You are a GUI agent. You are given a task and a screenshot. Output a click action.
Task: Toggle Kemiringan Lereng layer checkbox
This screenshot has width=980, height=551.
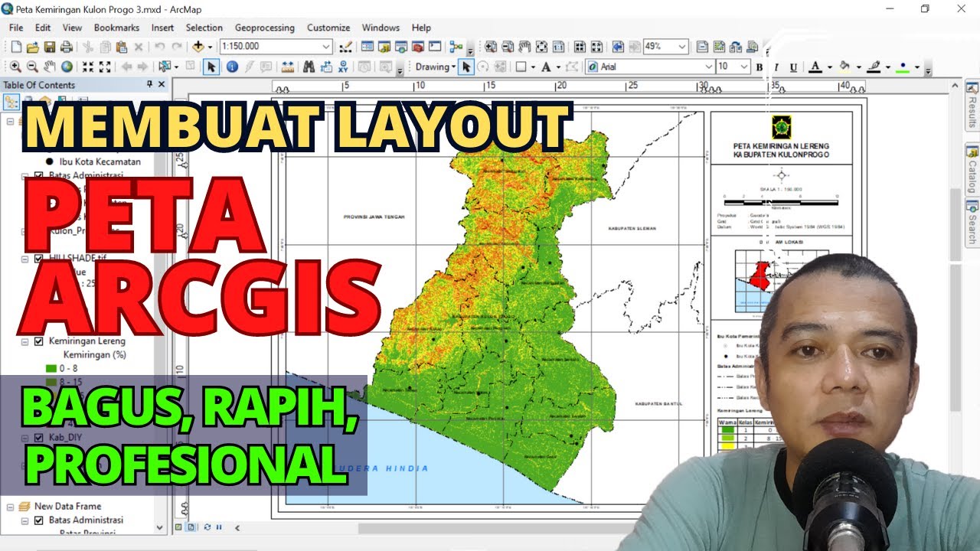coord(38,341)
